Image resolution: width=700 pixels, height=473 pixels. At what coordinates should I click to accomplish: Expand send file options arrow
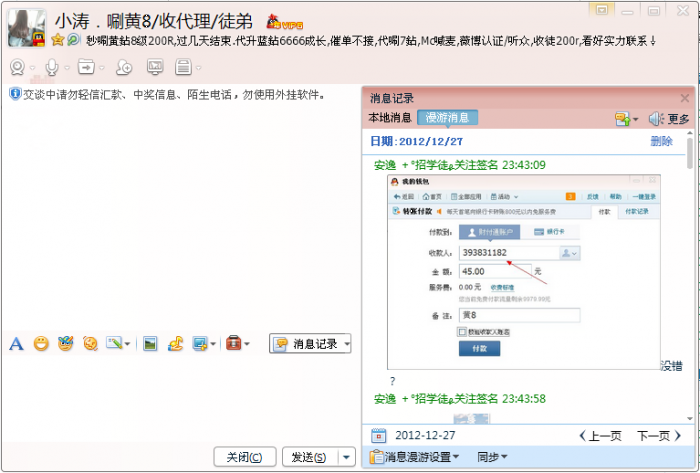[x=102, y=68]
